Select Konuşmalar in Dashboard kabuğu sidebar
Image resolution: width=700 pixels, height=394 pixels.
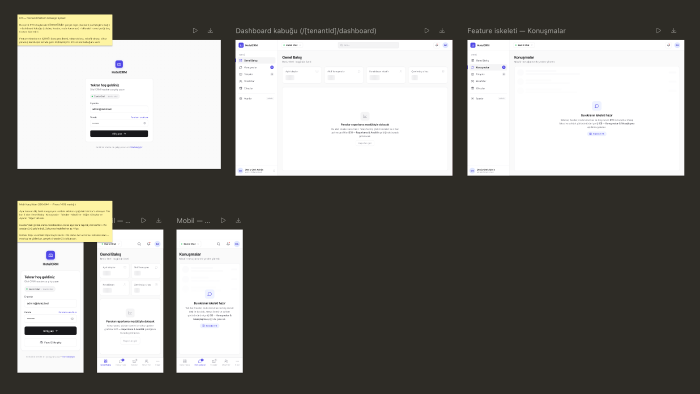(x=256, y=67)
